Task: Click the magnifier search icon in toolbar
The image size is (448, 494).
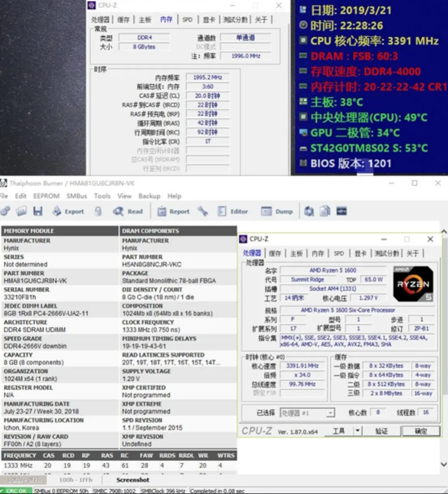Action: click(x=309, y=211)
